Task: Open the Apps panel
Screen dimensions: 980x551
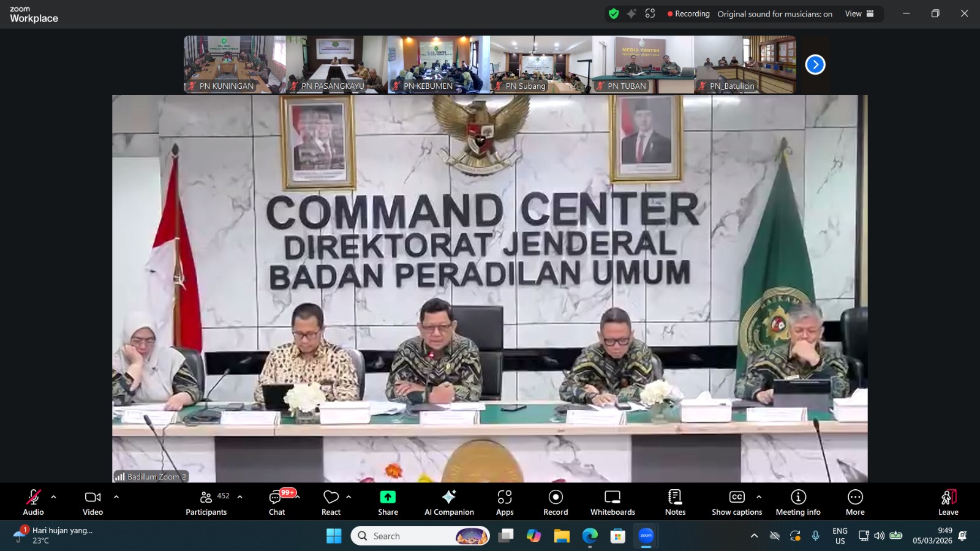Action: pos(504,502)
